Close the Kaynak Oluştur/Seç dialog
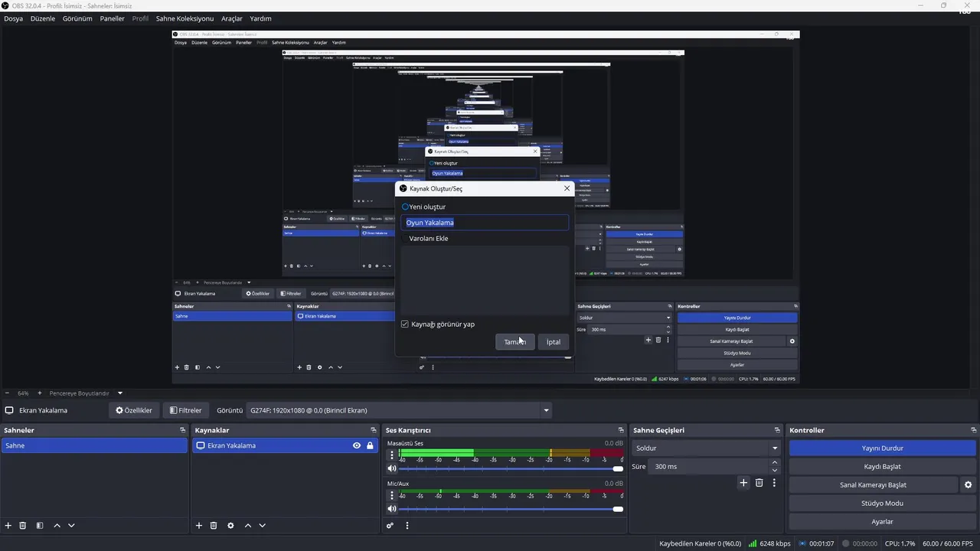This screenshot has width=980, height=551. [x=567, y=188]
